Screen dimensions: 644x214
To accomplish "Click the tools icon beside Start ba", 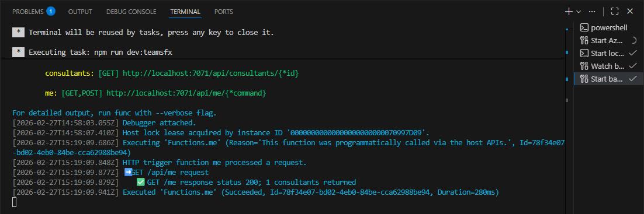I will 584,79.
